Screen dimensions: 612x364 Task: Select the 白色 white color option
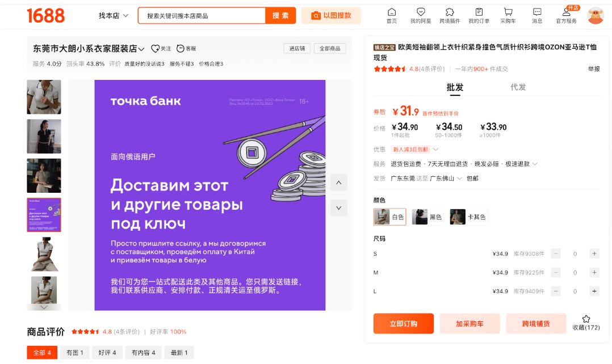tap(389, 217)
